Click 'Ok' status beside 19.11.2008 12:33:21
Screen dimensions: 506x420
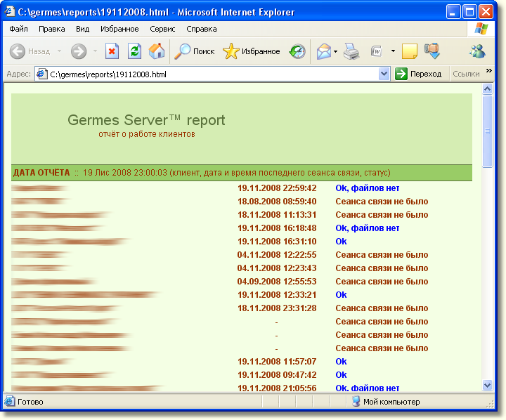point(341,295)
